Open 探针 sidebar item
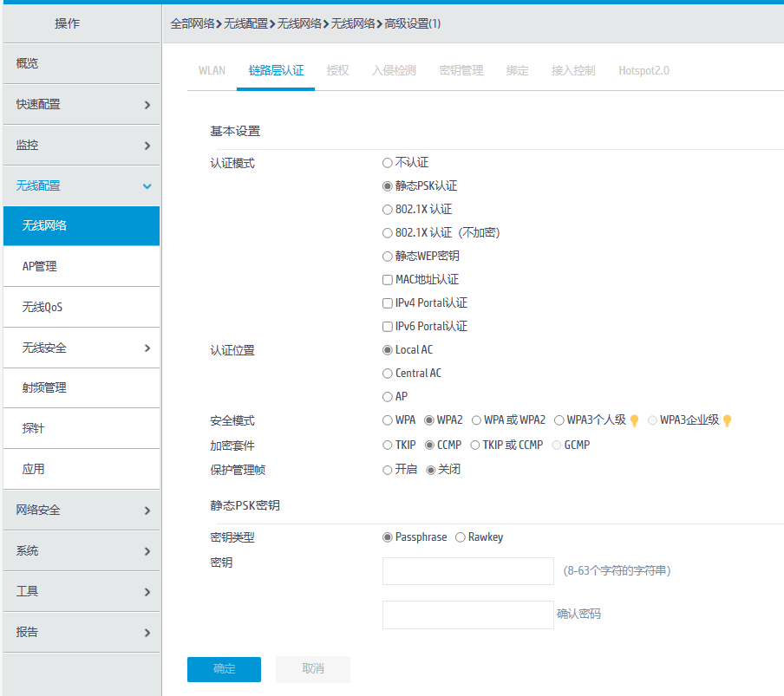 [82, 429]
